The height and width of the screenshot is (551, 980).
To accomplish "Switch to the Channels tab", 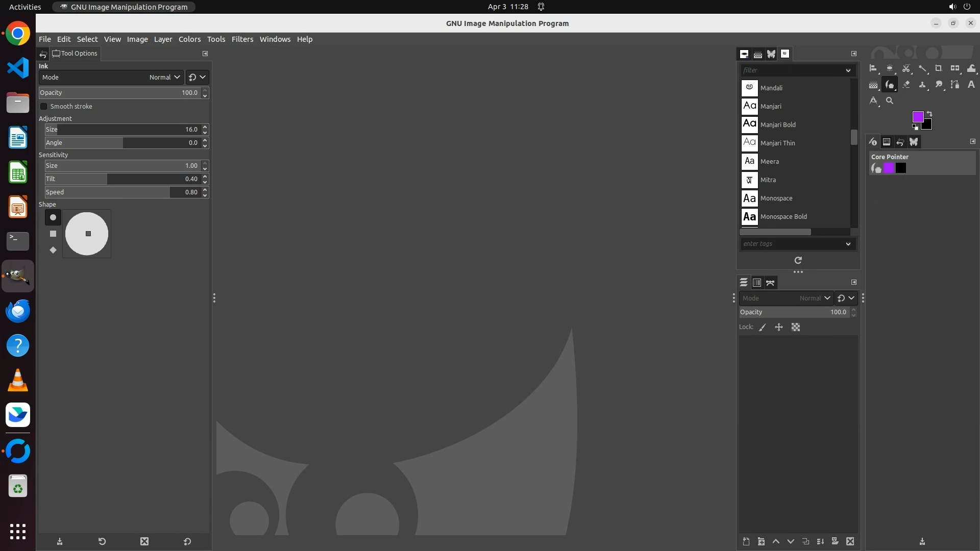I will point(757,283).
